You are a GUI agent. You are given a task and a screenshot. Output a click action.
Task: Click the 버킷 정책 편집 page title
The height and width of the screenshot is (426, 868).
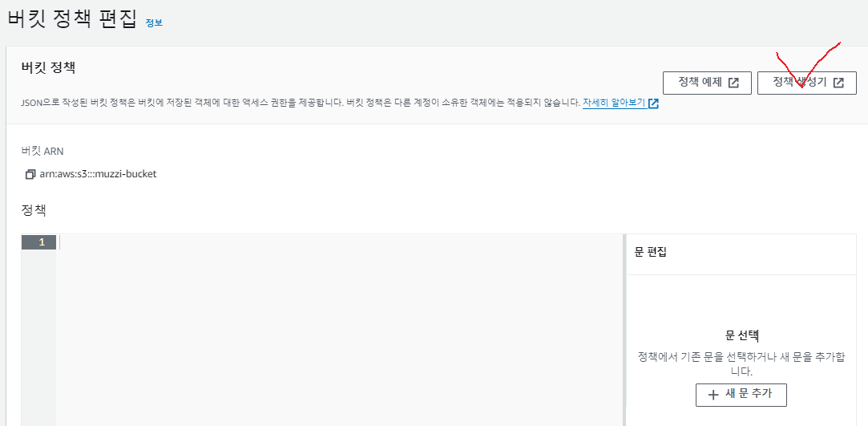(x=72, y=19)
